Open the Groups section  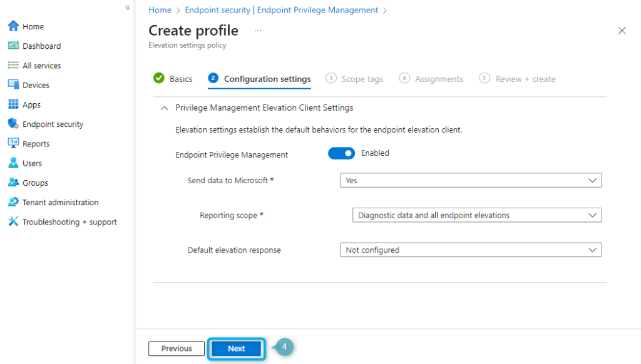tap(12, 182)
